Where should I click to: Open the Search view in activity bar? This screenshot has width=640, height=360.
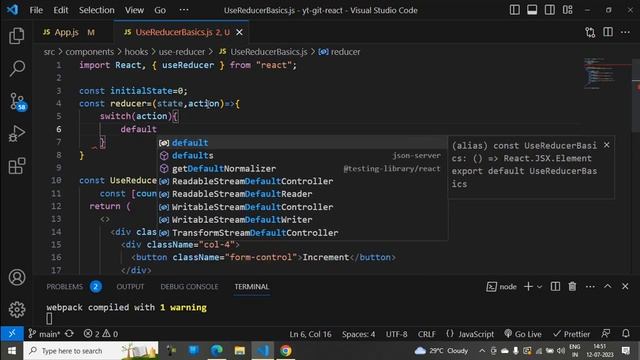pyautogui.click(x=17, y=68)
